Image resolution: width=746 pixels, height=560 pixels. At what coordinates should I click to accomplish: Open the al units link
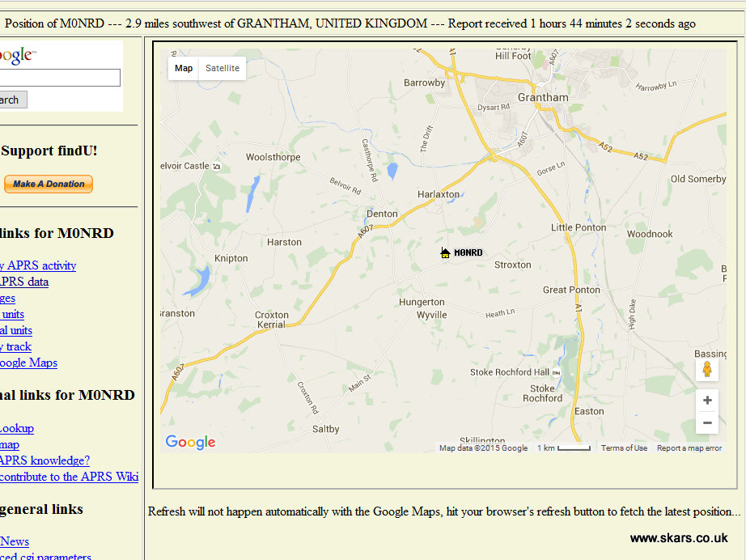pyautogui.click(x=15, y=330)
